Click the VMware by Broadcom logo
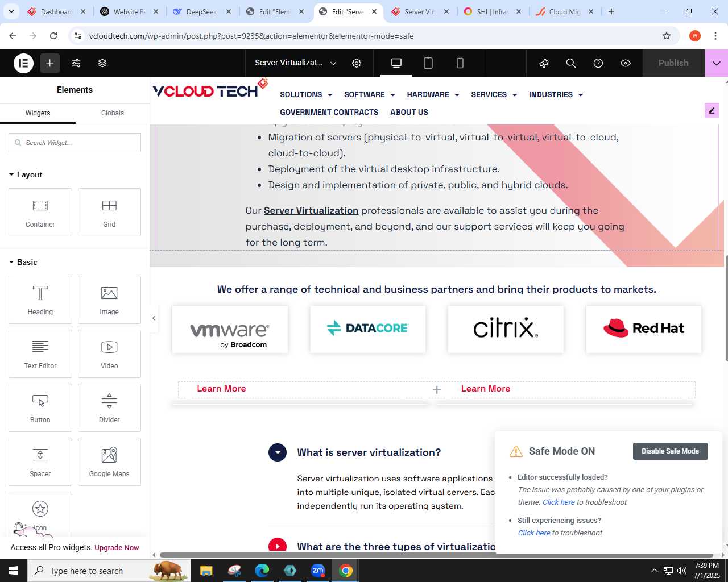The image size is (728, 582). tap(230, 330)
